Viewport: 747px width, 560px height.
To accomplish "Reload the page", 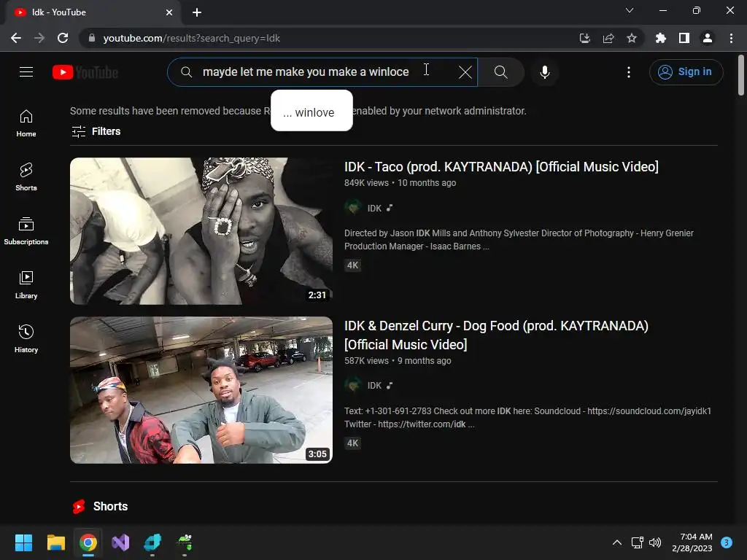I will pyautogui.click(x=63, y=38).
